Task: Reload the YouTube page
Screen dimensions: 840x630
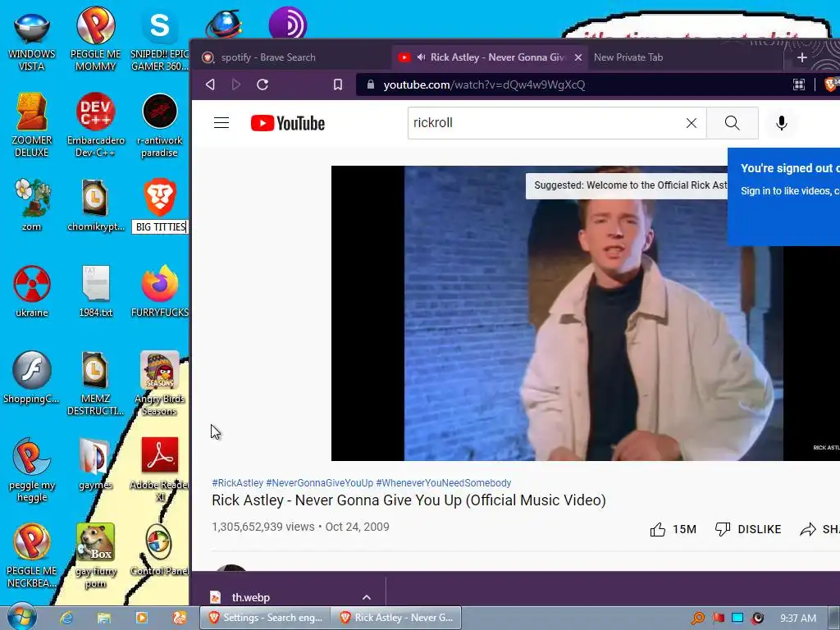Action: coord(262,84)
